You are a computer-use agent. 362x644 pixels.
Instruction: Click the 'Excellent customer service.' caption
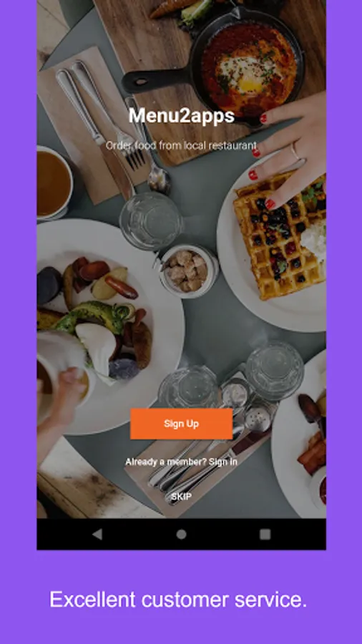coord(178,599)
